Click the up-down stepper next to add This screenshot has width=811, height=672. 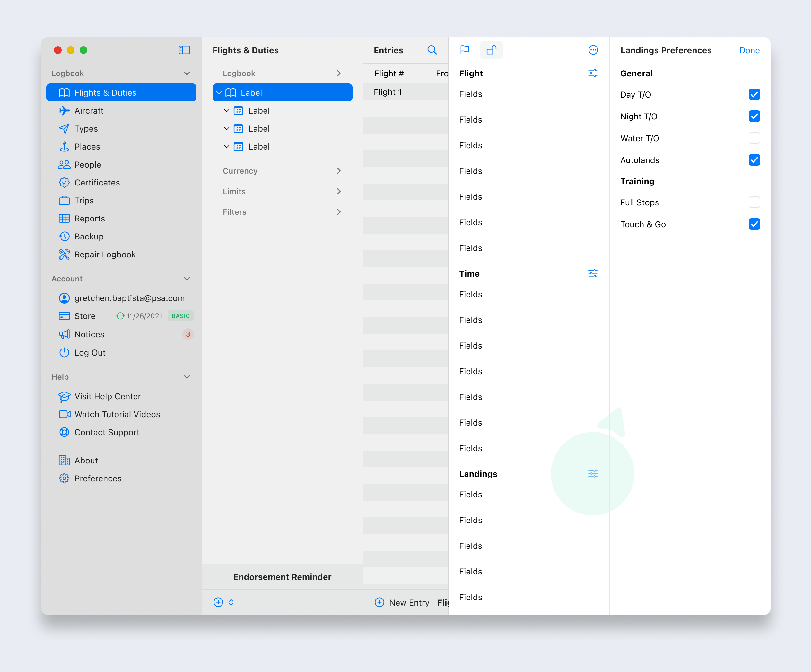[x=231, y=602]
